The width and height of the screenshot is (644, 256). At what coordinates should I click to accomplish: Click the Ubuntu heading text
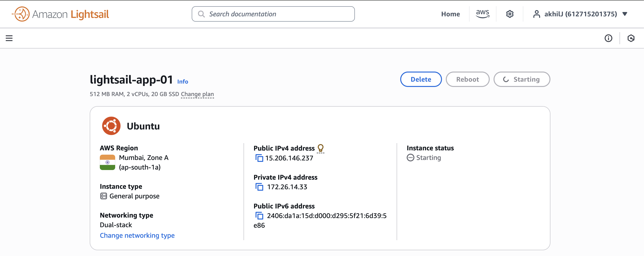pos(143,126)
